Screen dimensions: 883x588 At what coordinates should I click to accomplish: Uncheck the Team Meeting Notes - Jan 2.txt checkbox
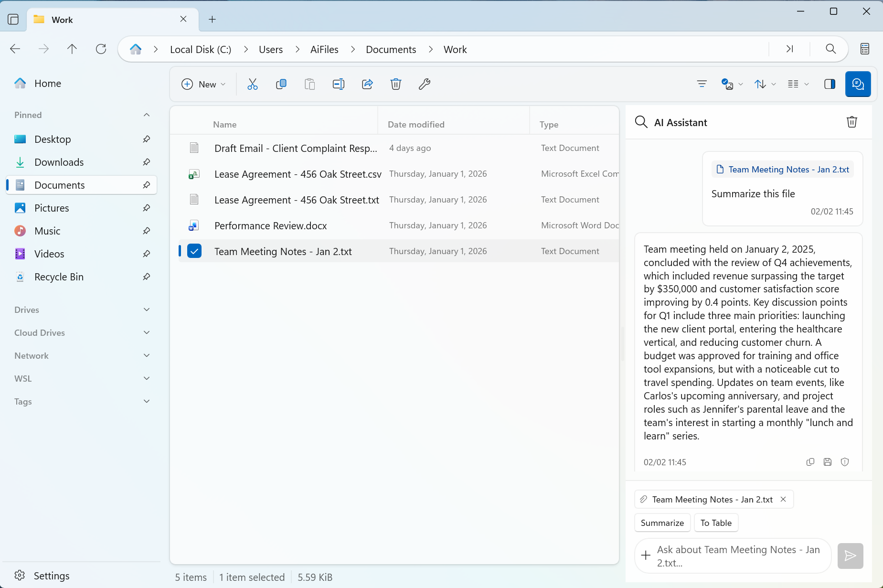coord(194,251)
